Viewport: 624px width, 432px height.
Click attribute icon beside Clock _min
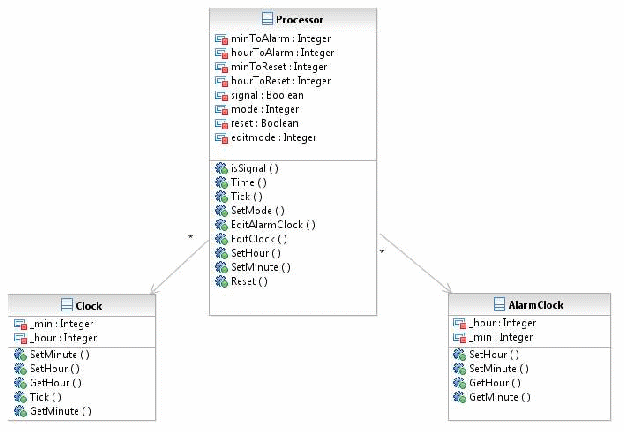pos(20,324)
